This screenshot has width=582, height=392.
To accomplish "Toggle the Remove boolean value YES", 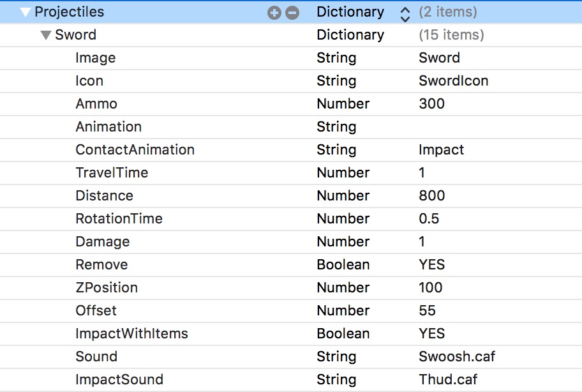I will point(432,264).
